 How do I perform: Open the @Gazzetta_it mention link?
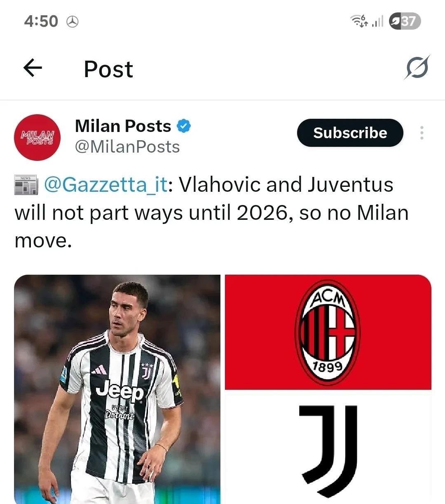click(105, 184)
